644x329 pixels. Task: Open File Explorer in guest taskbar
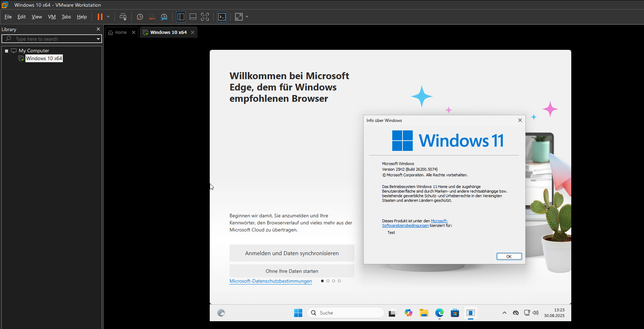pyautogui.click(x=424, y=313)
